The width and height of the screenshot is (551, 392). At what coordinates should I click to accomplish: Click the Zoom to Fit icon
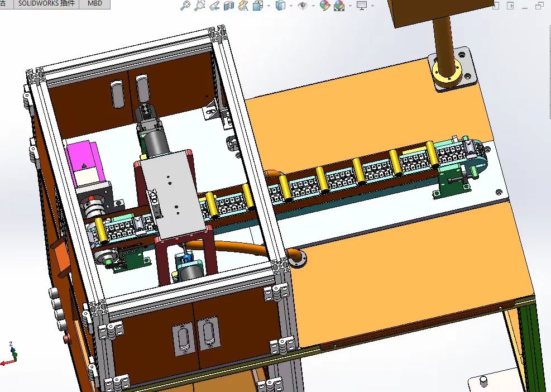pos(185,5)
